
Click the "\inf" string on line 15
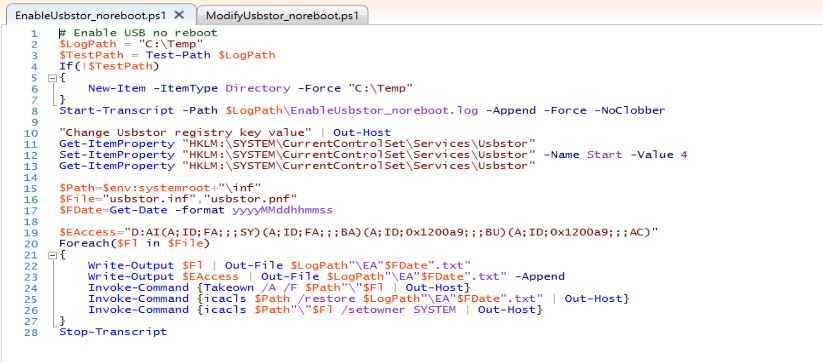(x=239, y=188)
